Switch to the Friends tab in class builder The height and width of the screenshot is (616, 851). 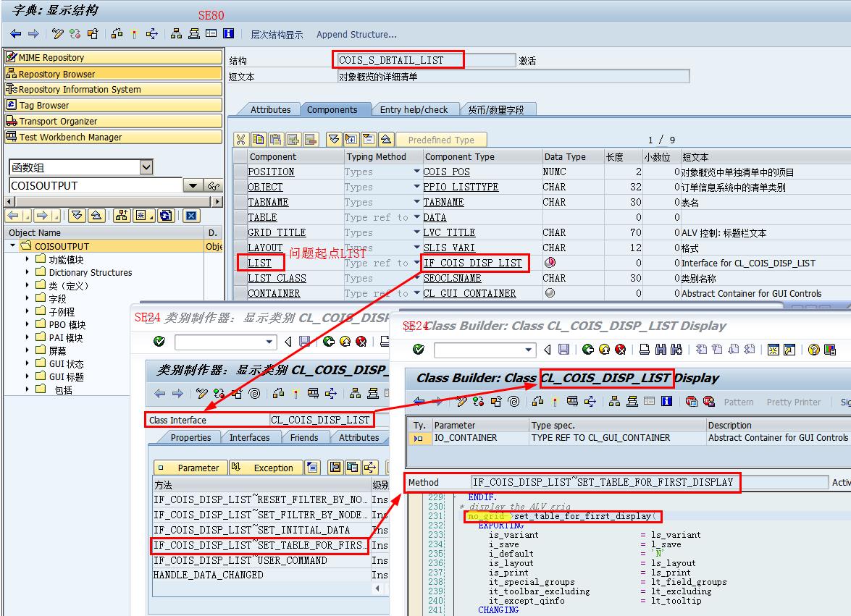point(304,438)
